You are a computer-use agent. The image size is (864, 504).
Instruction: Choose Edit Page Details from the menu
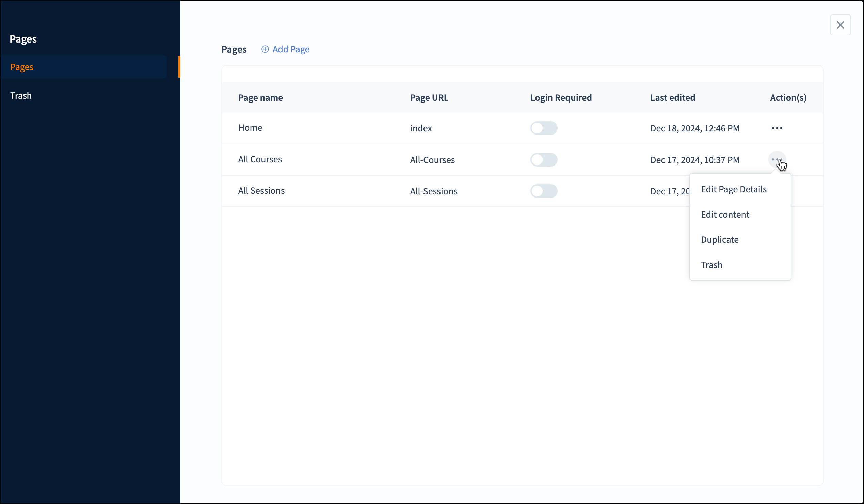(x=733, y=189)
